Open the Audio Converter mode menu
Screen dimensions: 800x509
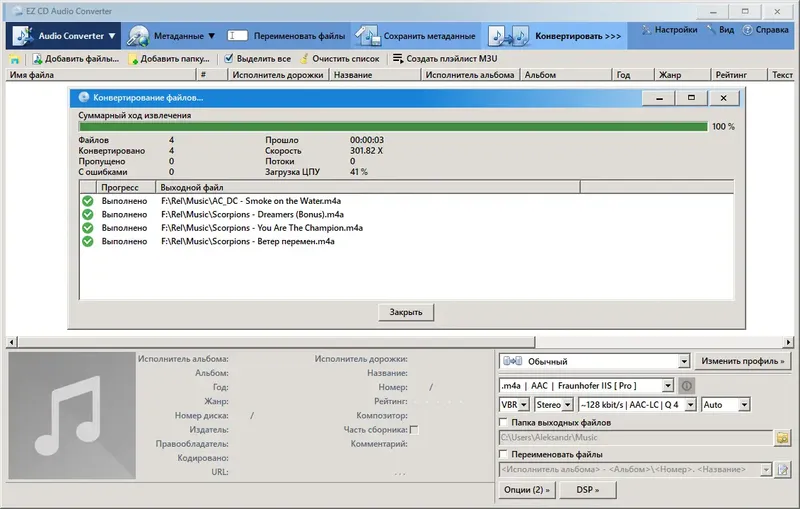(64, 36)
